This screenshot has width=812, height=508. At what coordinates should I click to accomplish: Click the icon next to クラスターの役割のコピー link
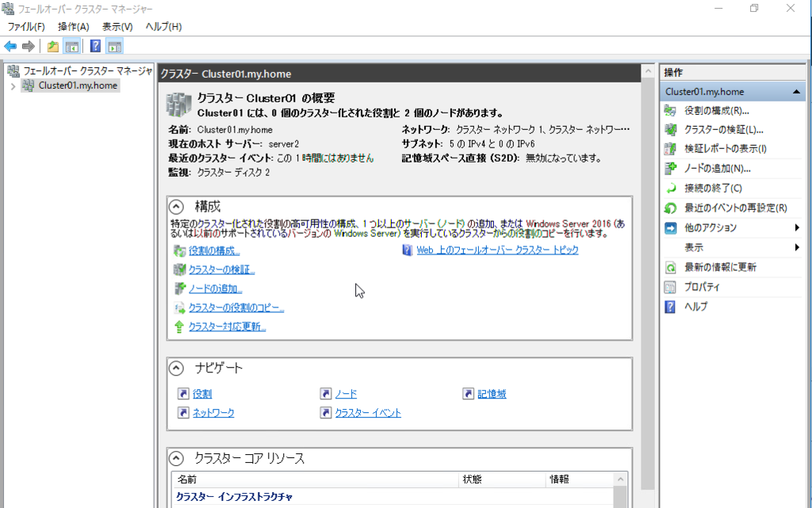click(179, 307)
